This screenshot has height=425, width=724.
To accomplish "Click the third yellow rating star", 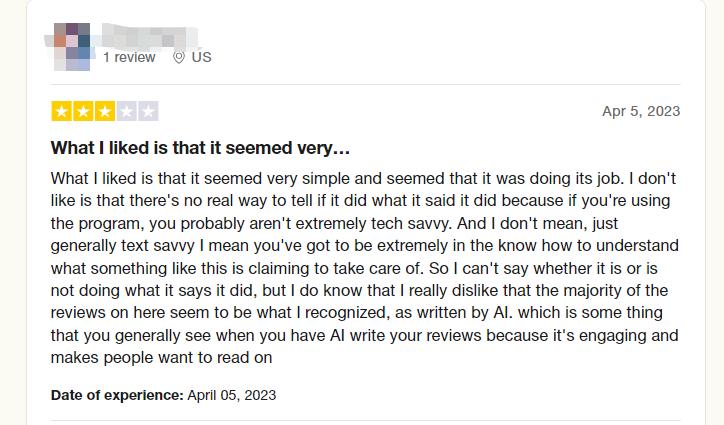I will pos(104,111).
